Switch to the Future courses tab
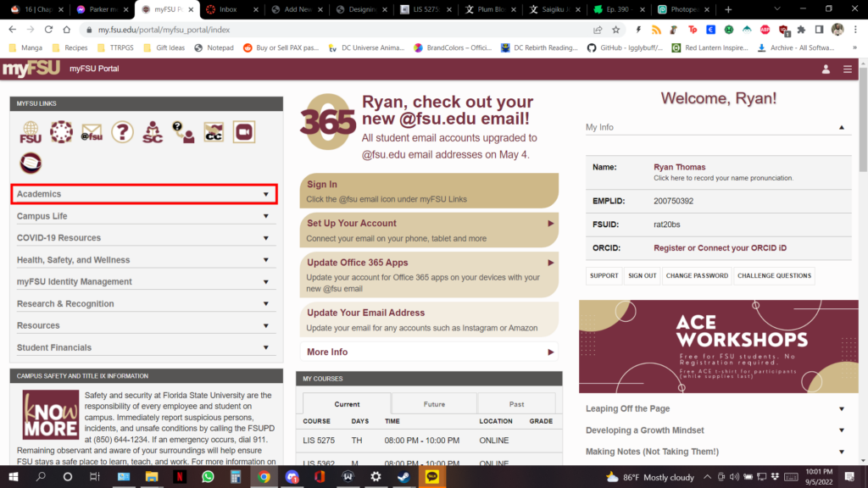This screenshot has width=868, height=488. point(434,404)
